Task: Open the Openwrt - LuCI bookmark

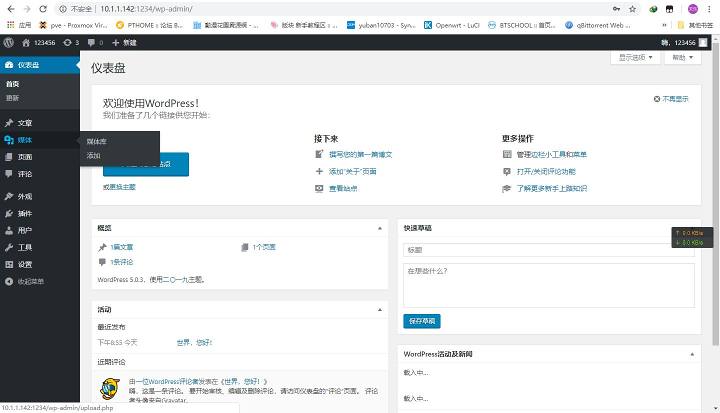Action: pos(452,25)
